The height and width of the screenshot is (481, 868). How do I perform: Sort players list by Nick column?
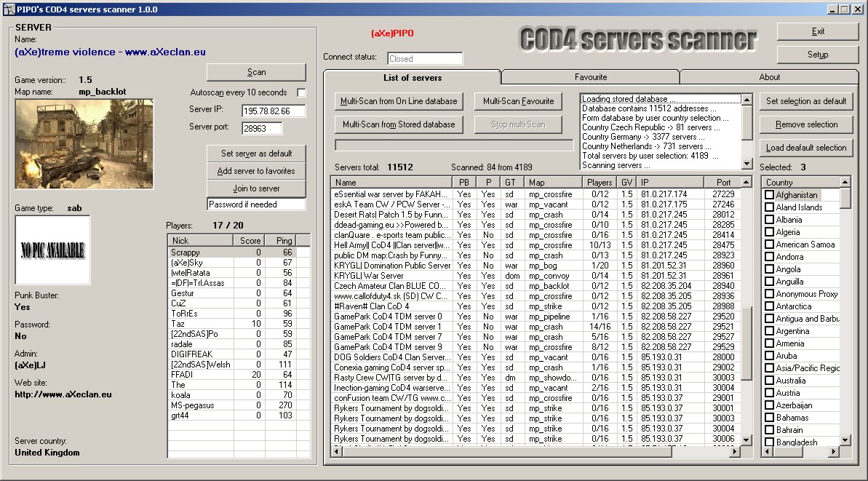(x=200, y=241)
